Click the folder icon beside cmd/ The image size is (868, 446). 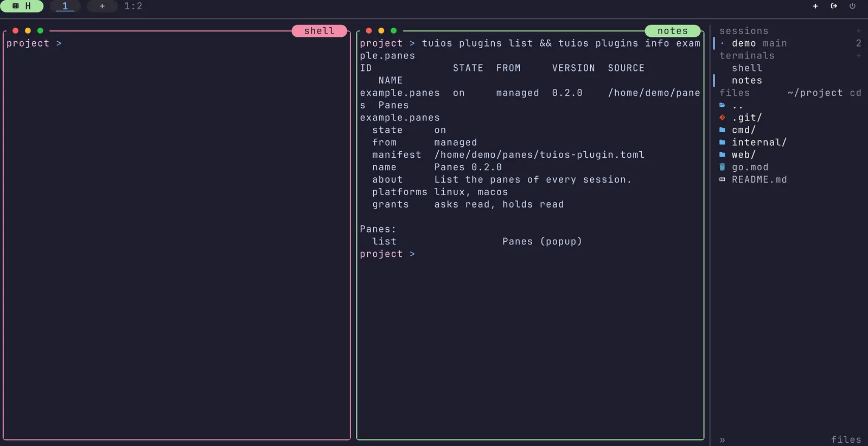(722, 130)
